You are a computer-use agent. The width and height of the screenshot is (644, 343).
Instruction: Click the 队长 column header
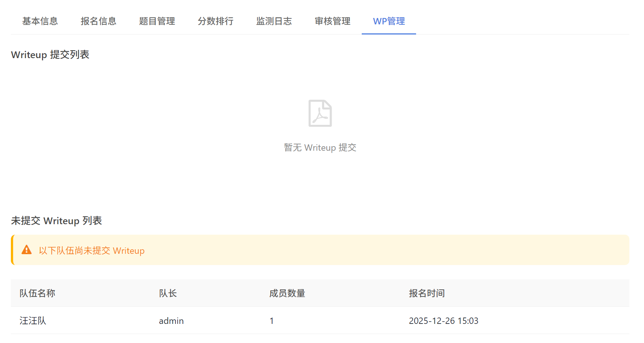[x=168, y=293]
